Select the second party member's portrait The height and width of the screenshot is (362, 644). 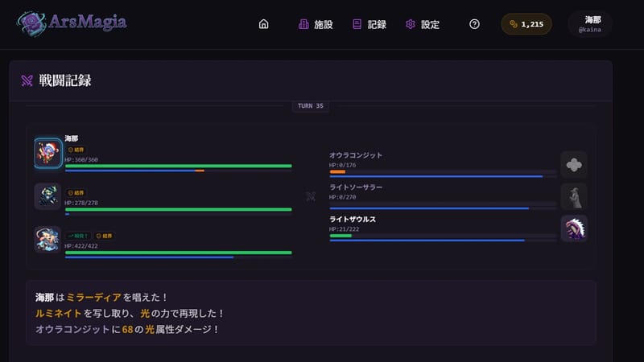click(x=47, y=196)
